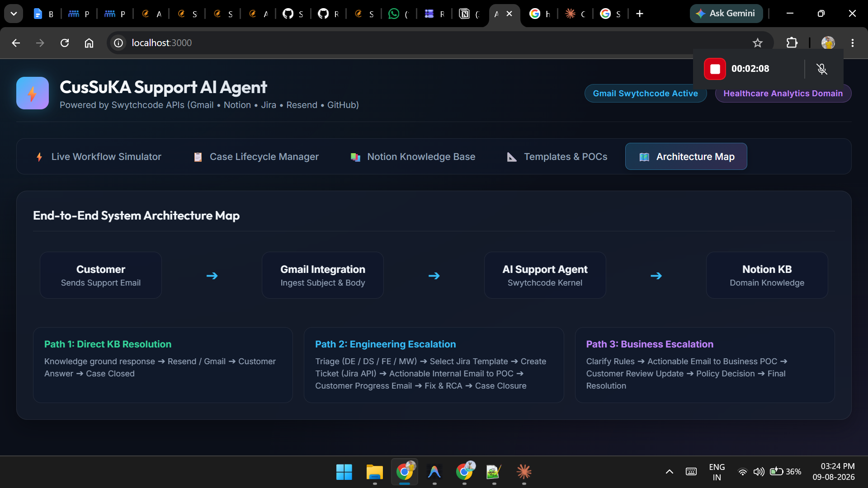Minimize the Chrome window
Image resolution: width=868 pixels, height=488 pixels.
point(790,14)
